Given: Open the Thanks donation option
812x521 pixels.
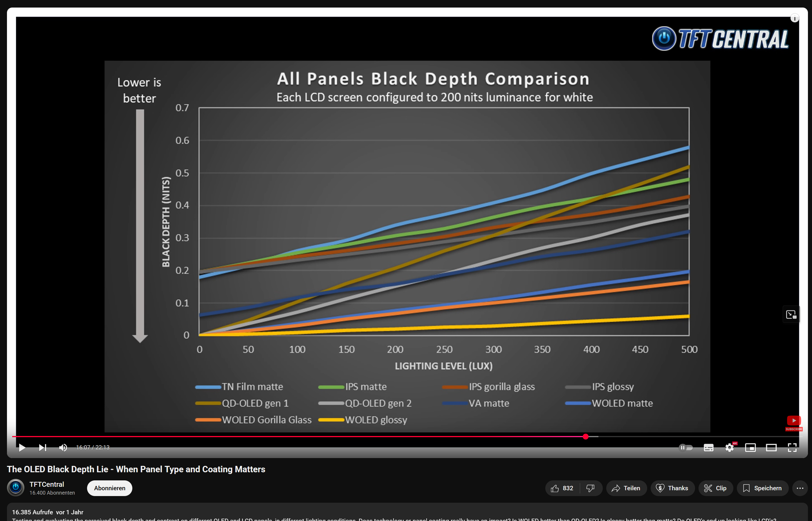Looking at the screenshot, I should (x=672, y=488).
